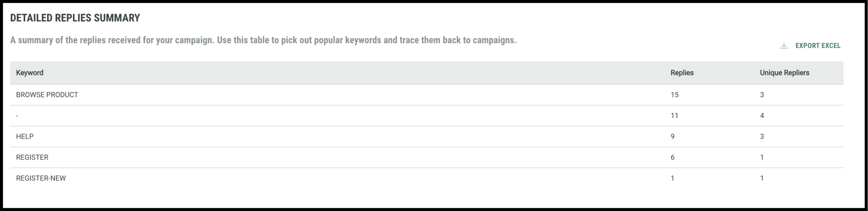Click the 6 replies count for REGISTER
The width and height of the screenshot is (868, 211).
click(673, 157)
